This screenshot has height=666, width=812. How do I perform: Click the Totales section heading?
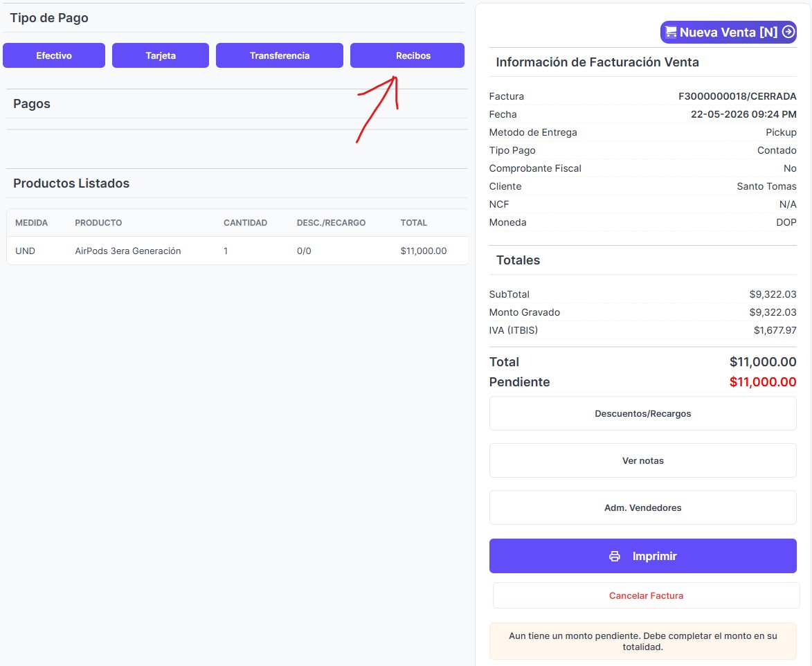coord(518,260)
